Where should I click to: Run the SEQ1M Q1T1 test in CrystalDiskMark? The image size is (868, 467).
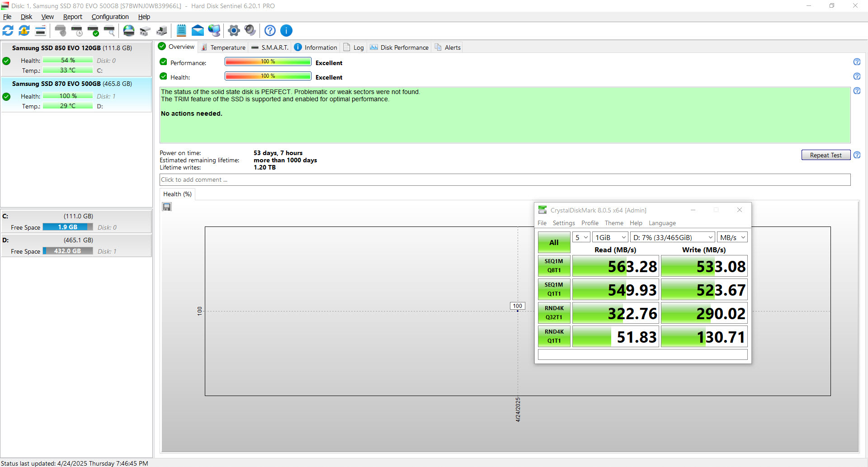pos(554,289)
